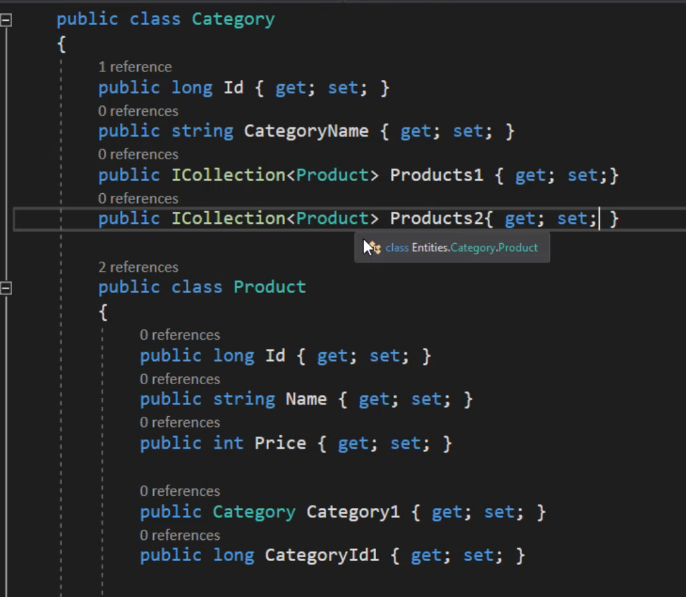Click the Products1 property identifier

tap(437, 175)
